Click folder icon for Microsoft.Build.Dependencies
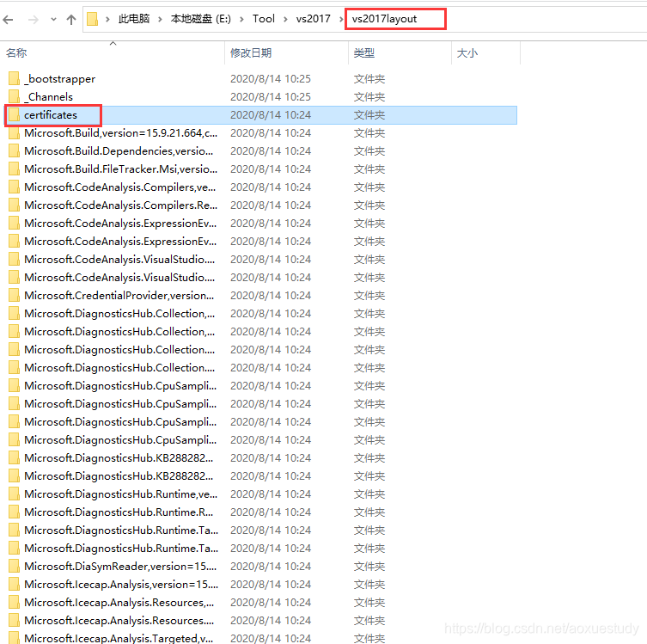This screenshot has height=644, width=647. (14, 151)
